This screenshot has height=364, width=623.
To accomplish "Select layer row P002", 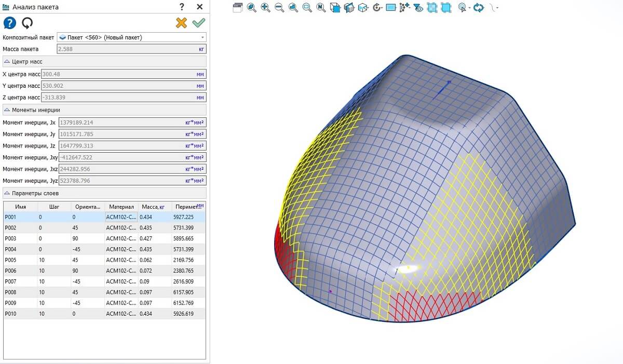I will pyautogui.click(x=104, y=227).
